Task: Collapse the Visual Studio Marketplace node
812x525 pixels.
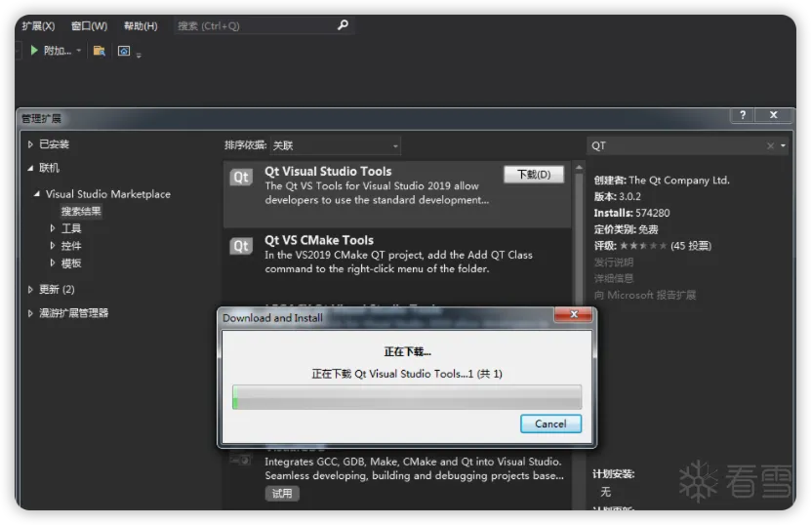Action: pyautogui.click(x=37, y=193)
